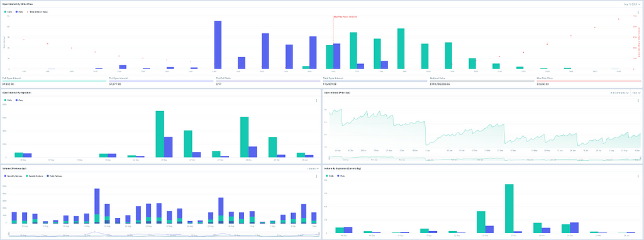Open kebab menu of Open Interest By Strike Price chart

638,12
